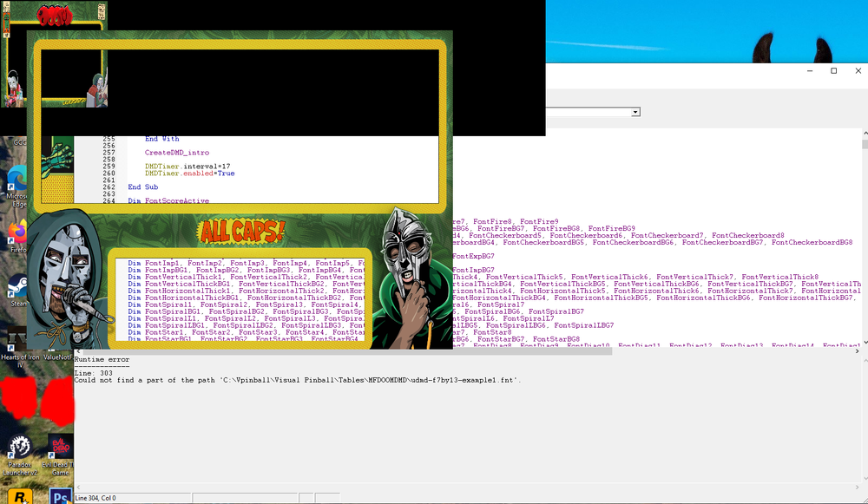Click the ALL CAPS! logo on DMD overlay
868x504 pixels.
[x=242, y=232]
